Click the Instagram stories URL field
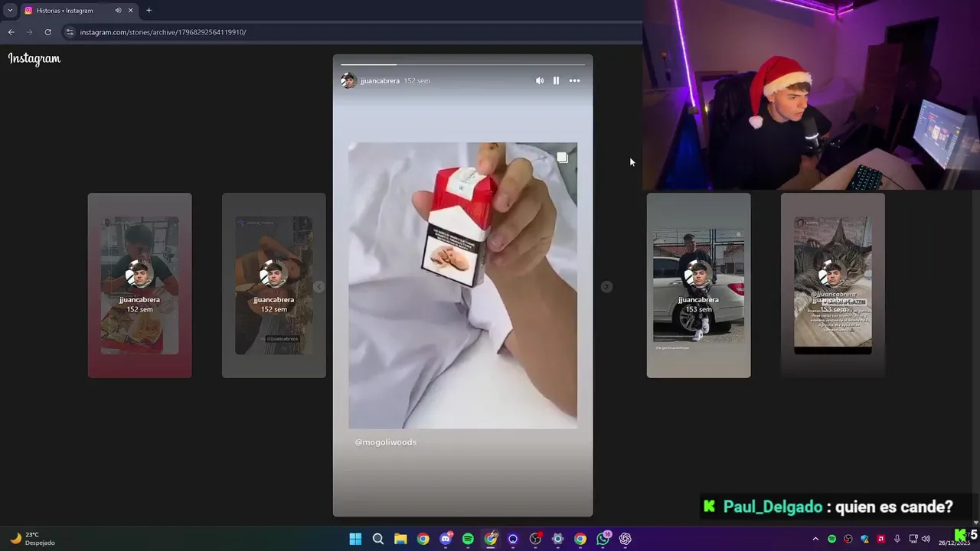 click(352, 32)
